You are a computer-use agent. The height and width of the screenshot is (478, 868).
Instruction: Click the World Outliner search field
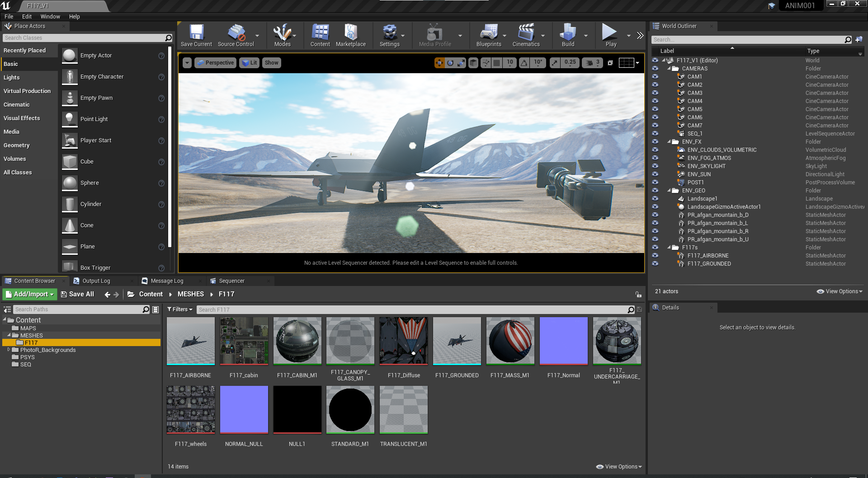(x=752, y=40)
